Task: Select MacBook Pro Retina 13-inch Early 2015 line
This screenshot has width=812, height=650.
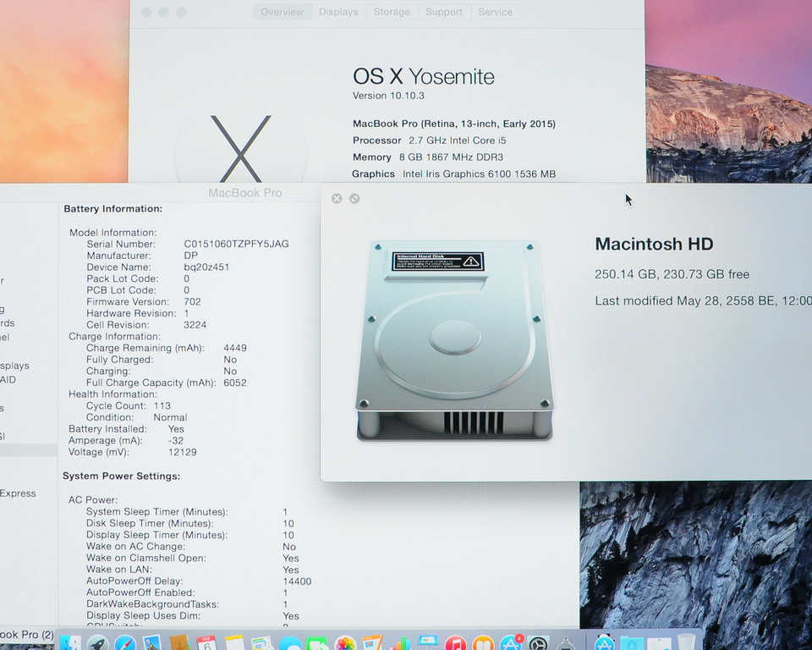Action: [x=454, y=124]
